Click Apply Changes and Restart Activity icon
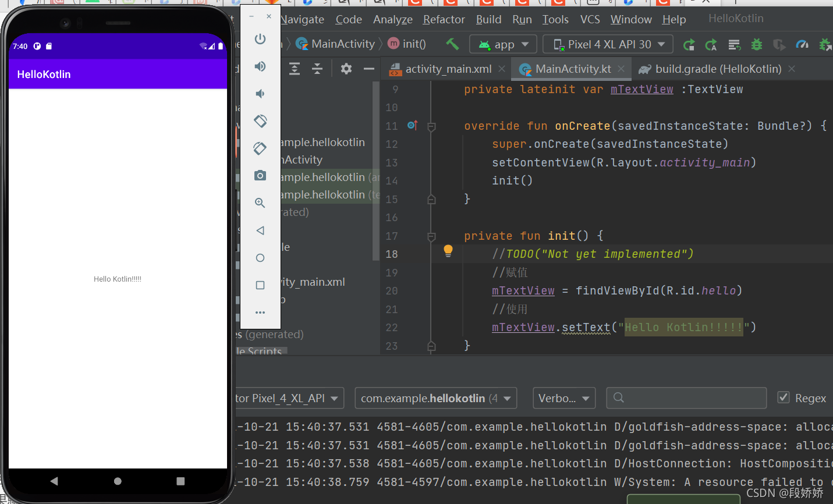This screenshot has height=504, width=833. point(711,45)
